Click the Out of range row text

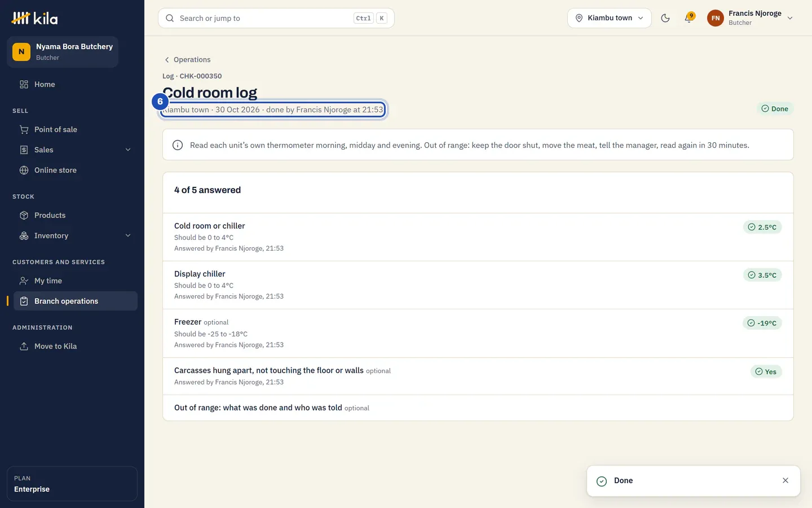pos(258,408)
